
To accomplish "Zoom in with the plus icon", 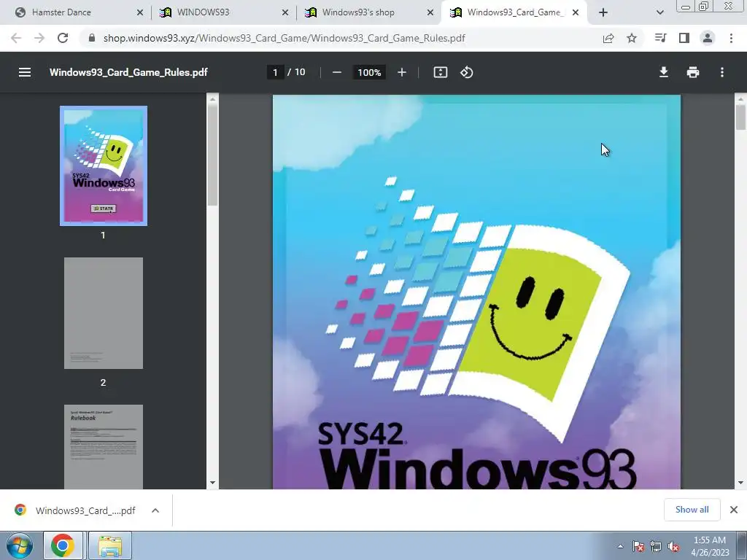I will pyautogui.click(x=402, y=72).
